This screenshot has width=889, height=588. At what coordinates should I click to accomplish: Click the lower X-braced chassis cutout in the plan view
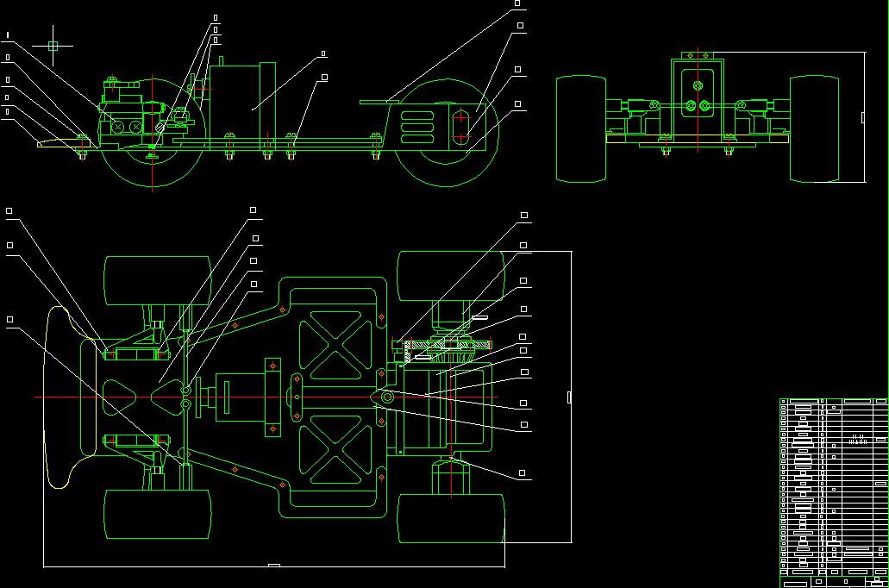336,449
